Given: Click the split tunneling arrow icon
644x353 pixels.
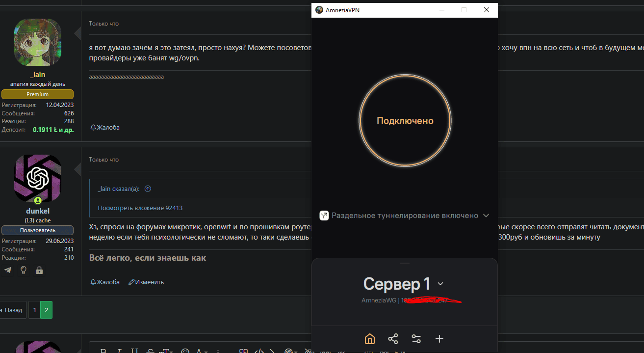Looking at the screenshot, I should point(324,216).
